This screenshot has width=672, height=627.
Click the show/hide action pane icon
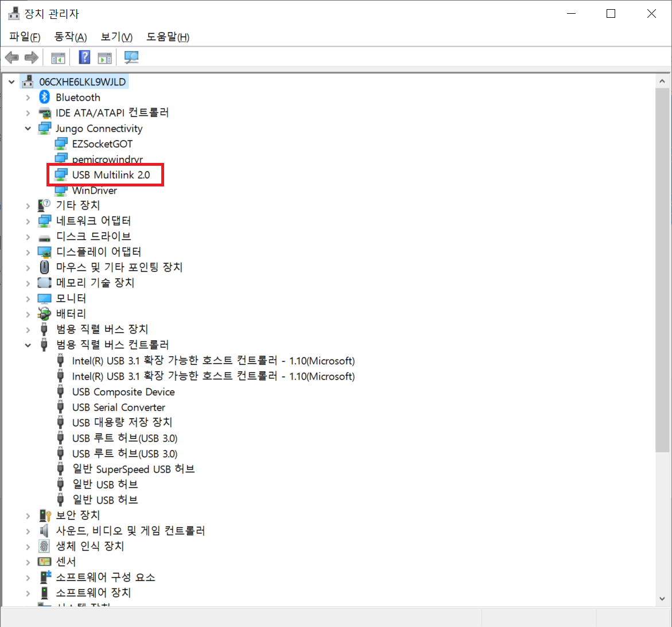(x=104, y=57)
